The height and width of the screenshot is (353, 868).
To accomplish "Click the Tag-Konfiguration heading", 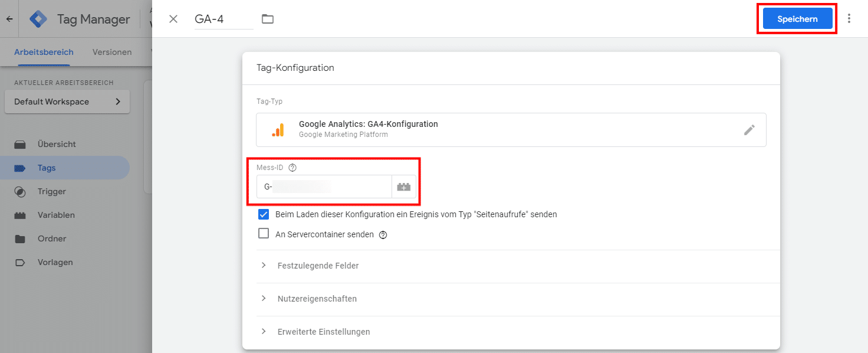I will pyautogui.click(x=295, y=68).
